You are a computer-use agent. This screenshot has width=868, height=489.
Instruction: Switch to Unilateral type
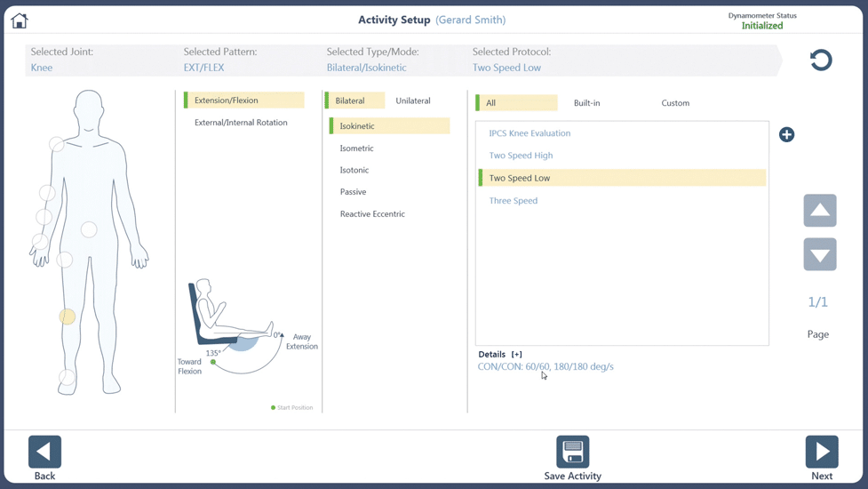pyautogui.click(x=412, y=101)
